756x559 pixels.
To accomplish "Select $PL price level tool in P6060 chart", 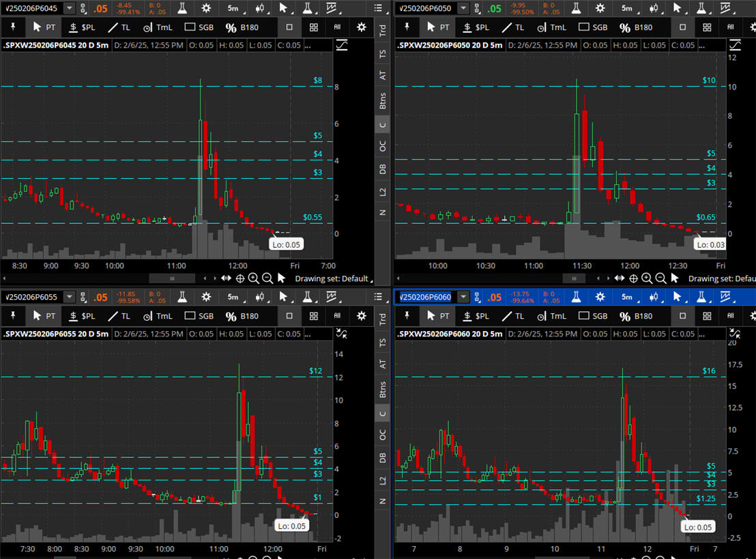I will [476, 316].
